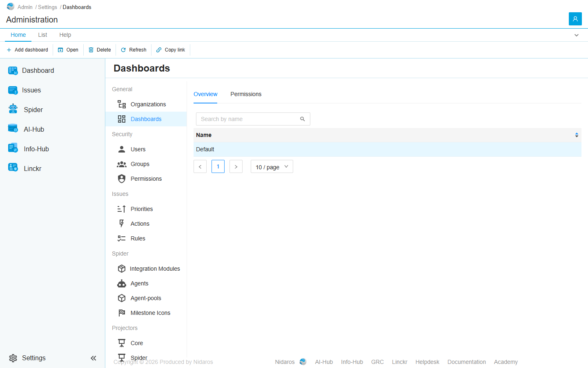Open the Helpdesk footer link

pos(428,362)
